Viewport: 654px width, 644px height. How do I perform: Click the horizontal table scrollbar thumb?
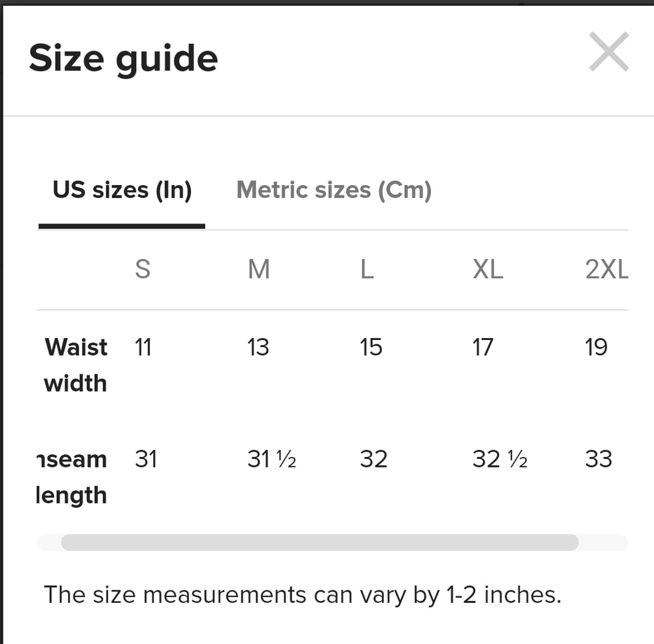click(x=320, y=542)
